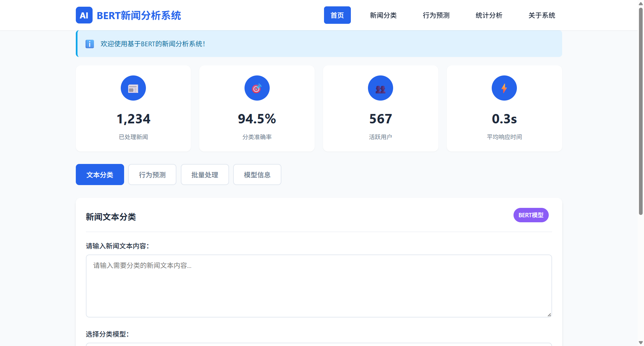Open the 首页 navigation item
Screen dimensions: 644x346
click(x=337, y=15)
